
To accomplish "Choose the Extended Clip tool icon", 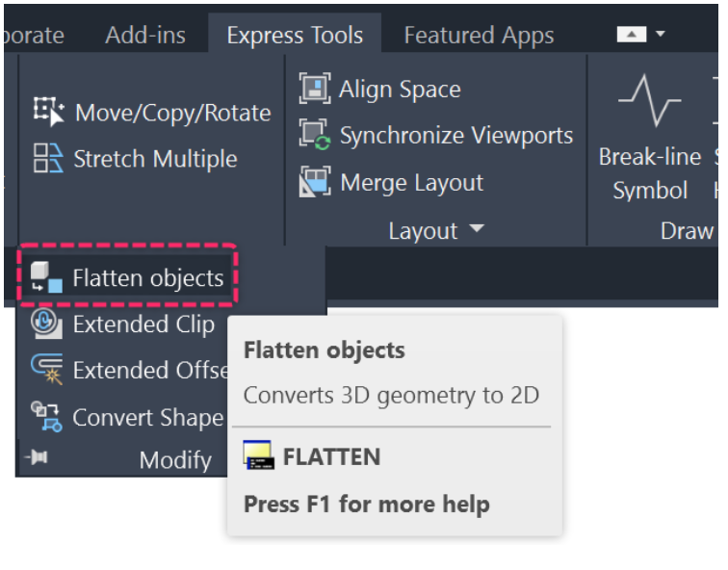I will coord(47,324).
